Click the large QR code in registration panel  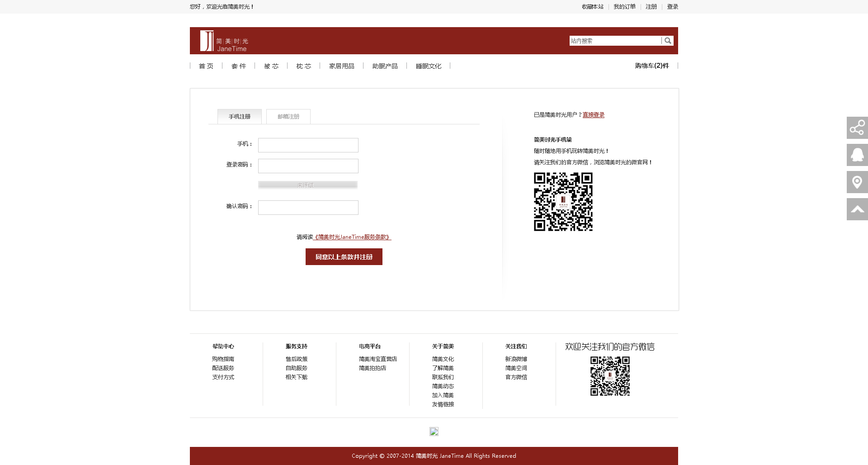coord(563,202)
